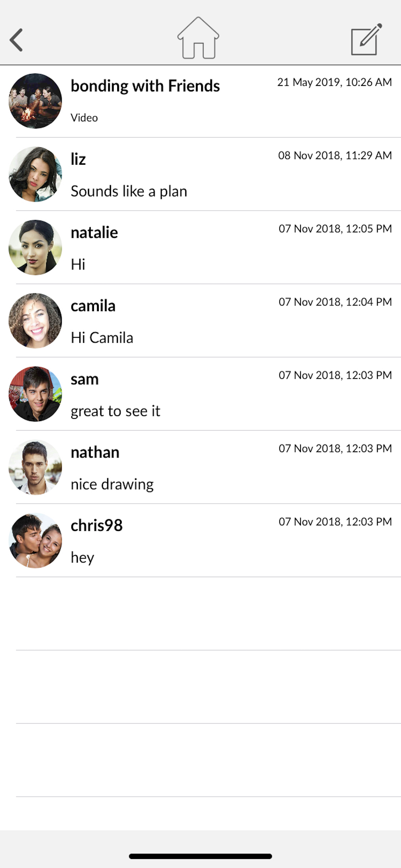Image resolution: width=401 pixels, height=868 pixels.
Task: Select sam's profile picture
Action: (x=36, y=394)
